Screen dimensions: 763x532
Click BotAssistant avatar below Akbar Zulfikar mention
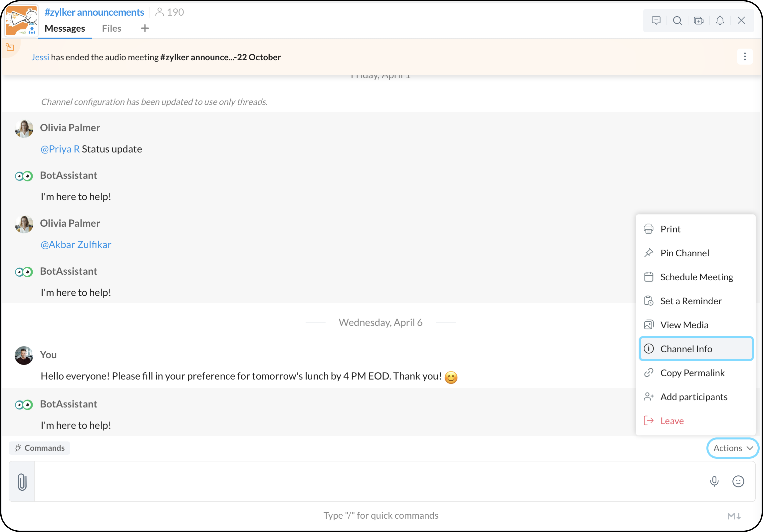point(24,272)
